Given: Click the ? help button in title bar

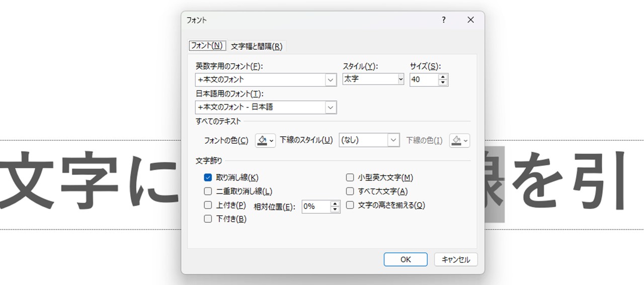Looking at the screenshot, I should pos(444,20).
